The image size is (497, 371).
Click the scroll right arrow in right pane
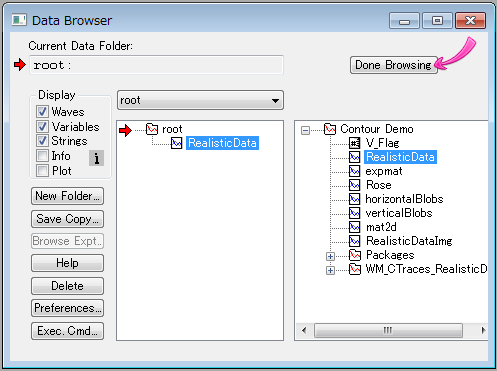click(x=483, y=330)
